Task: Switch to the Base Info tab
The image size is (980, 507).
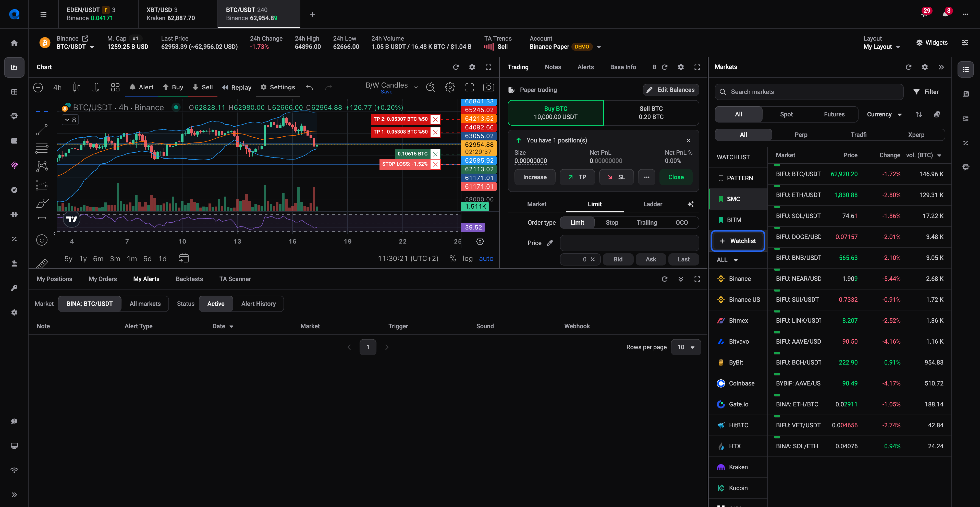Action: tap(623, 67)
